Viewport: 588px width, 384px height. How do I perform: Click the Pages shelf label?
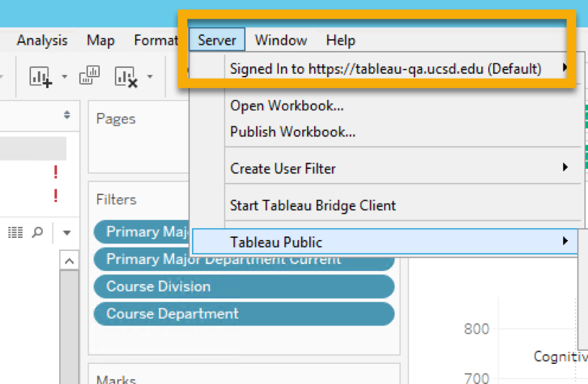pyautogui.click(x=116, y=119)
